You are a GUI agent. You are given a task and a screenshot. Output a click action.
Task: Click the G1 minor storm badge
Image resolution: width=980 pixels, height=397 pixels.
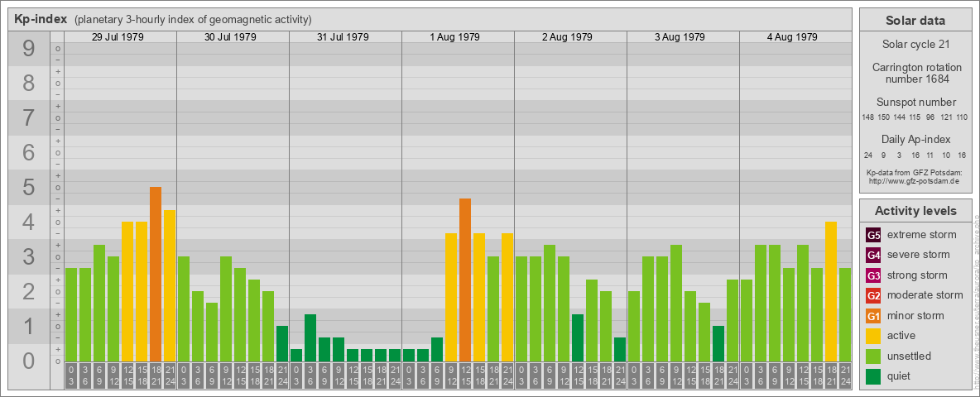pos(873,315)
